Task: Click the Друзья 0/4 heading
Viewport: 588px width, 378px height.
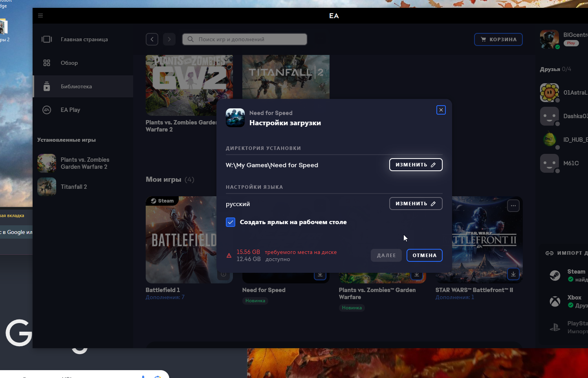Action: point(555,69)
